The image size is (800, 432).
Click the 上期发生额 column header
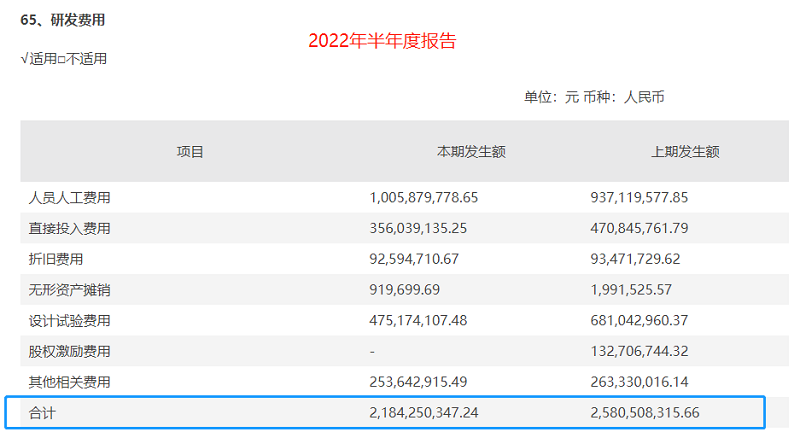(x=685, y=152)
